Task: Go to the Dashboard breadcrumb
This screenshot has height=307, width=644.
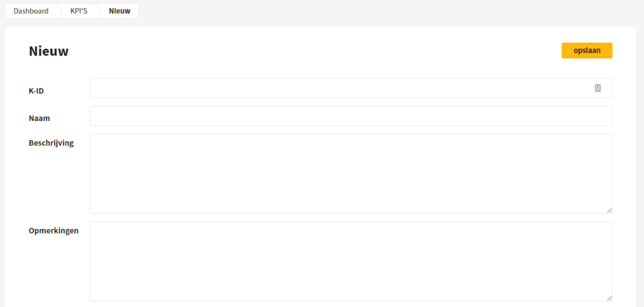Action: 31,11
